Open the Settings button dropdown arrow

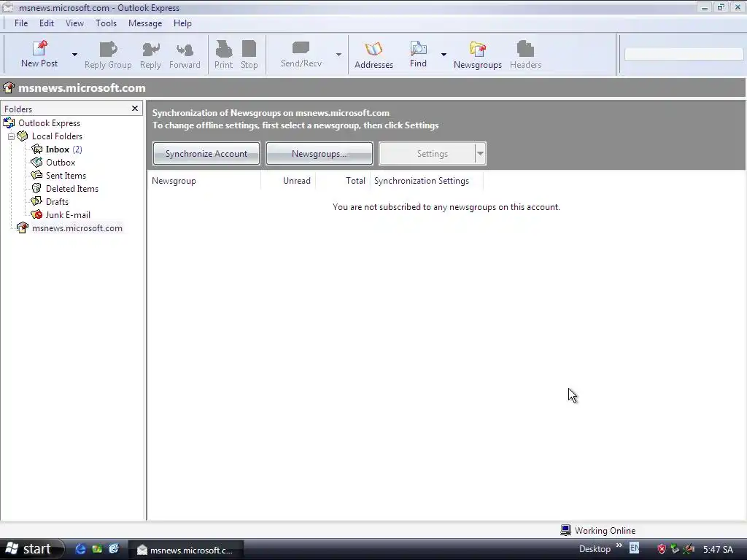480,154
